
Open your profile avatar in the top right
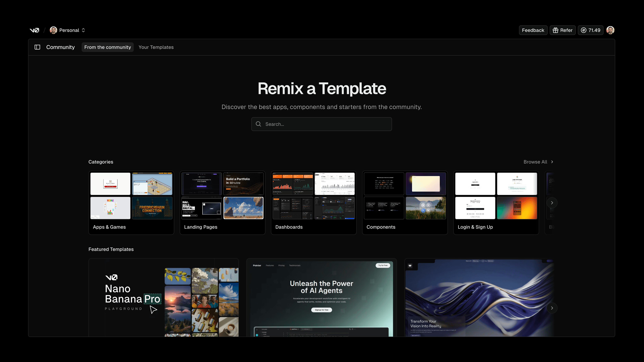tap(610, 30)
